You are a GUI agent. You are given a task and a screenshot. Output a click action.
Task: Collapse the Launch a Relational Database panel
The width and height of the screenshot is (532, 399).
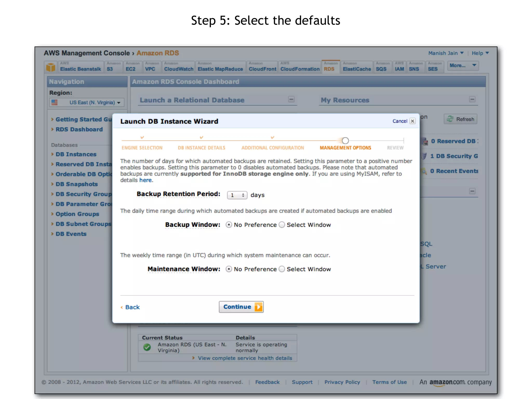click(291, 99)
